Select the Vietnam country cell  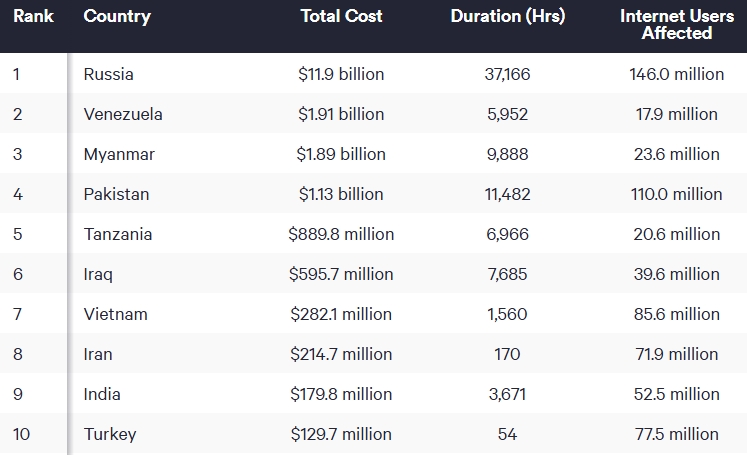(x=115, y=314)
